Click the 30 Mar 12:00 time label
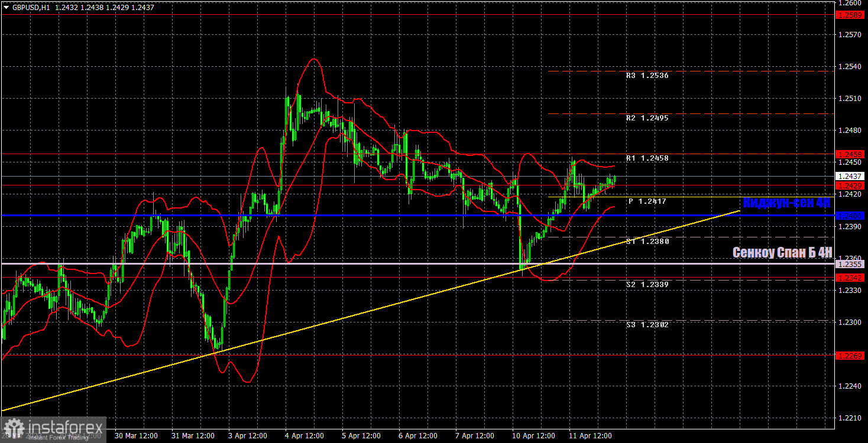 (137, 436)
